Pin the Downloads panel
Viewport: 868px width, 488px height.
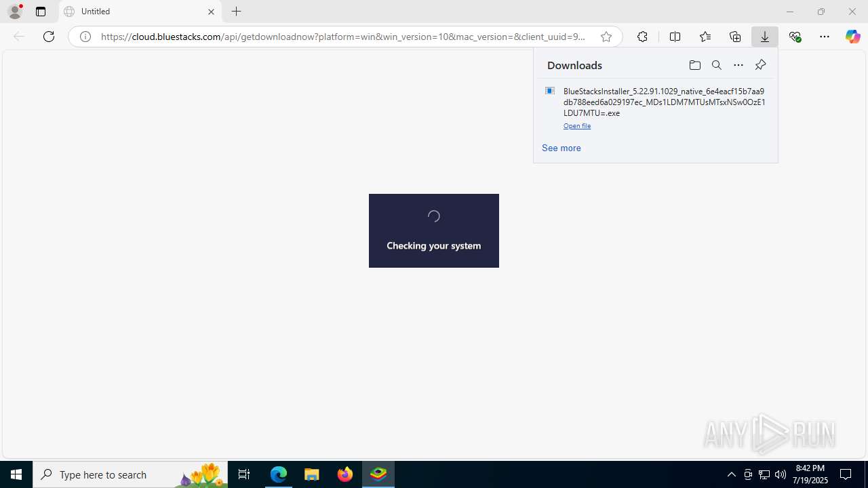click(760, 65)
